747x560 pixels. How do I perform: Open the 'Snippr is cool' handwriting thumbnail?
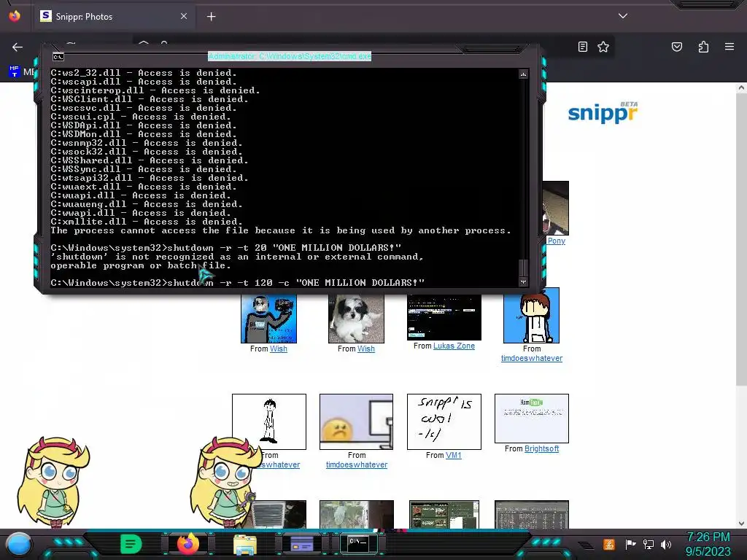click(x=444, y=421)
